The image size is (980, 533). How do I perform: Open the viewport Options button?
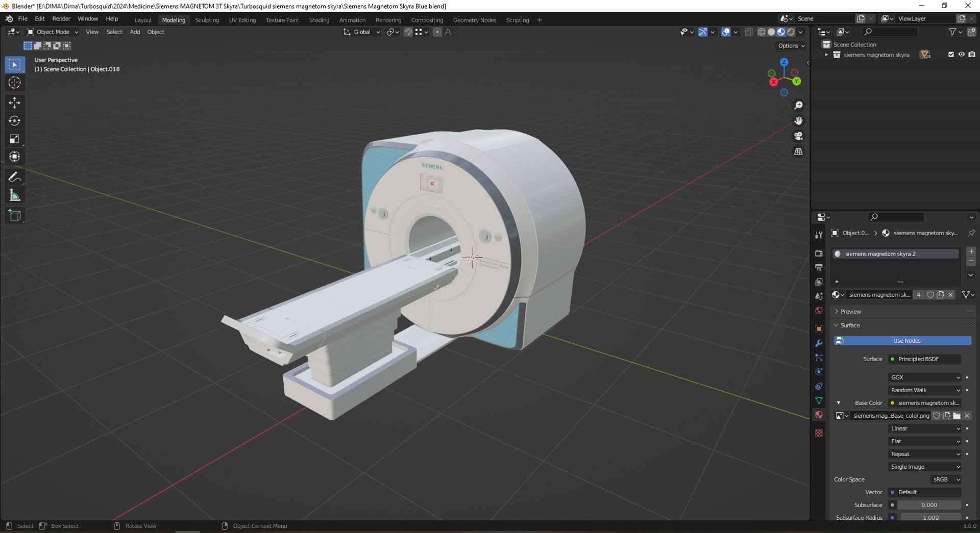pyautogui.click(x=791, y=46)
